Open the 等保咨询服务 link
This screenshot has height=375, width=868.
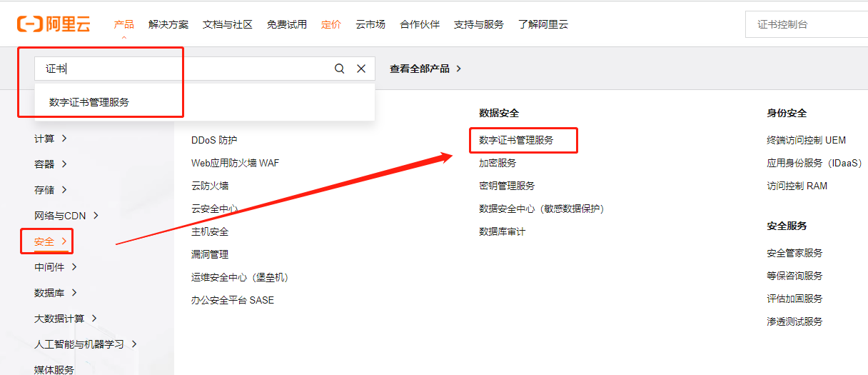(x=794, y=276)
